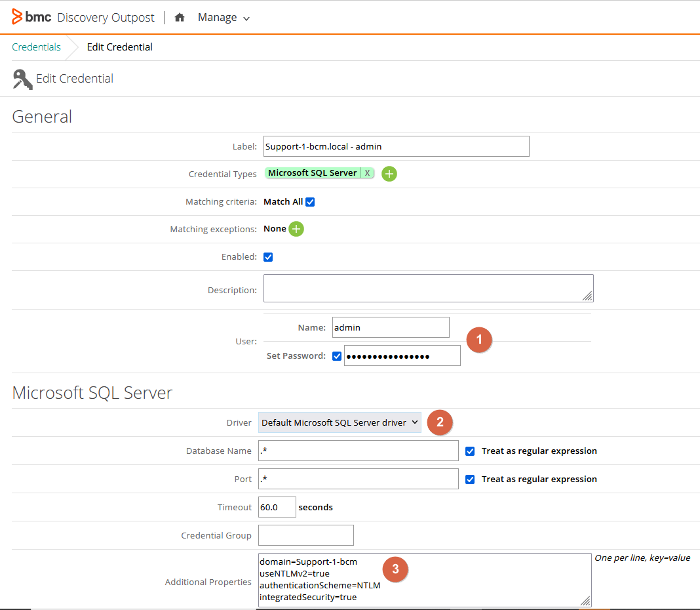Open the Driver dropdown

340,422
